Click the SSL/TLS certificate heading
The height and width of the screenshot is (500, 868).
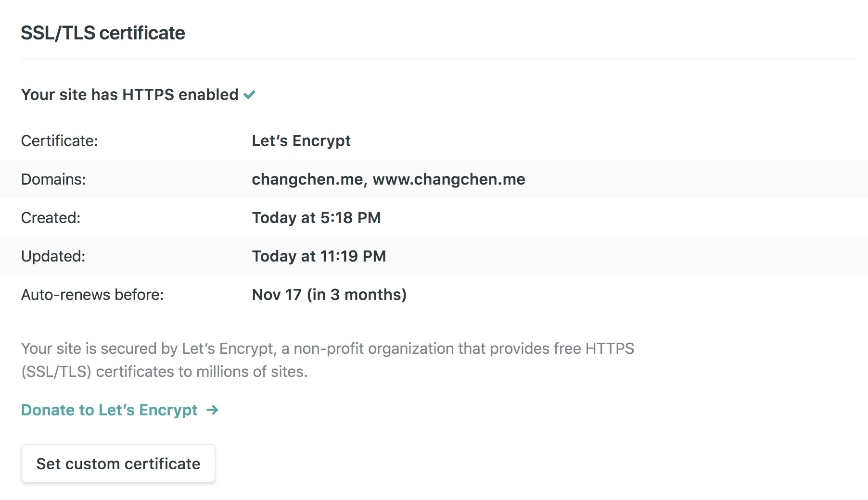click(102, 33)
